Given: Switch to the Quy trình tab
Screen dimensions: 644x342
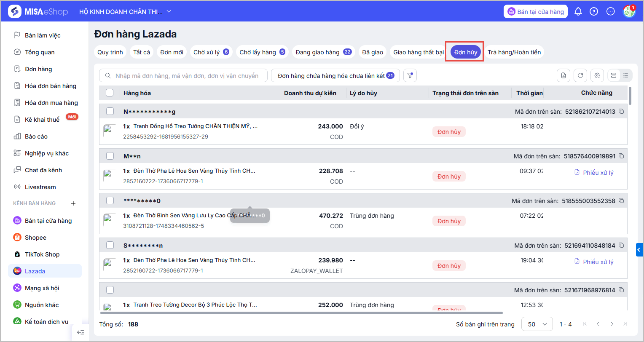Looking at the screenshot, I should 110,52.
